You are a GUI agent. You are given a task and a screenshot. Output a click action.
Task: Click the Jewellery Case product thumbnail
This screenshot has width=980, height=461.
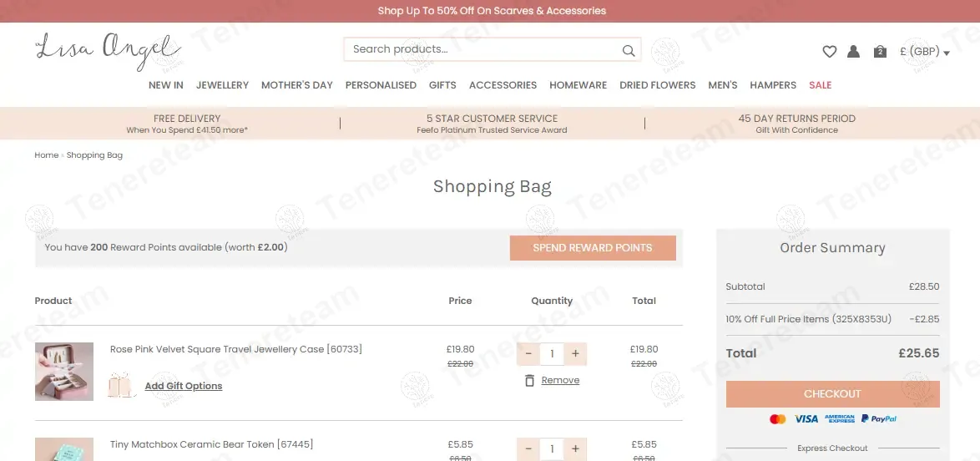(x=63, y=372)
